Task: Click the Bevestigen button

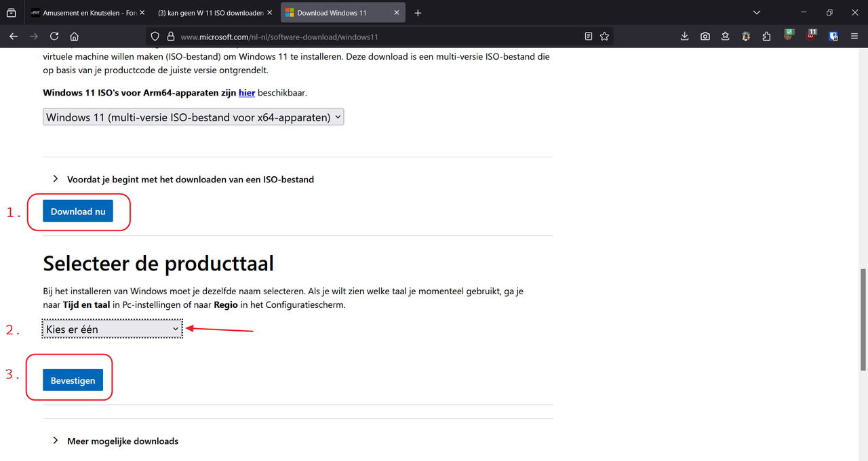Action: pyautogui.click(x=73, y=380)
